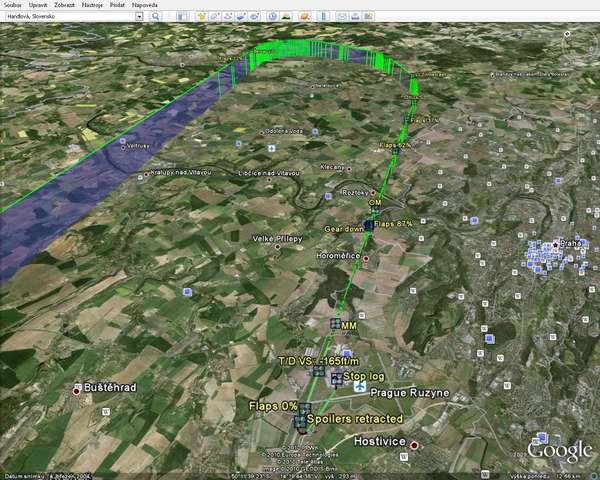Select the add path tool
Viewport: 600px width, 480px height.
click(x=229, y=18)
